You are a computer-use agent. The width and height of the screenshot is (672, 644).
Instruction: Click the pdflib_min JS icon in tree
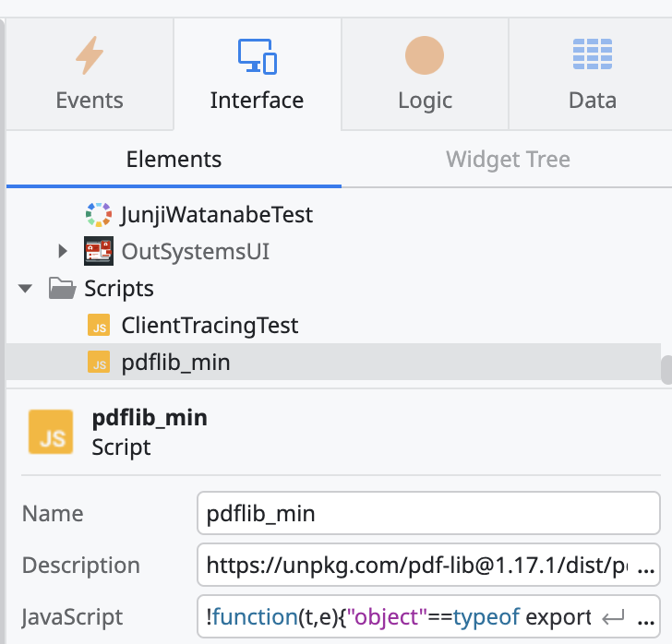(98, 363)
